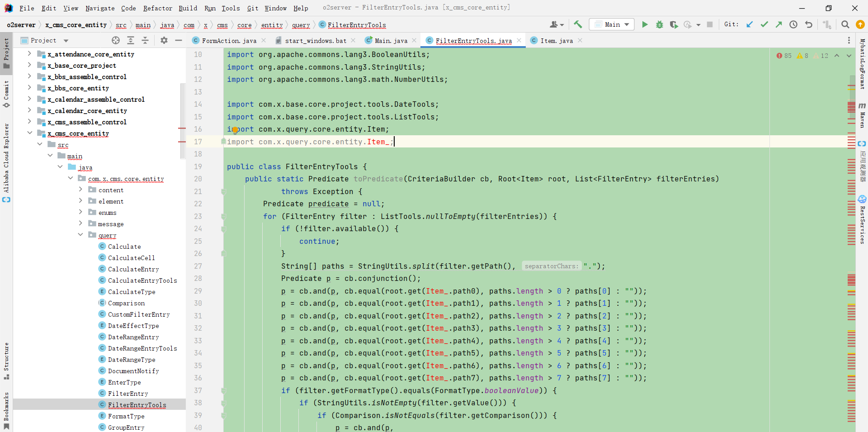Click the FilterEntryTools breadcrumb link
Image resolution: width=868 pixels, height=432 pixels.
pyautogui.click(x=356, y=25)
